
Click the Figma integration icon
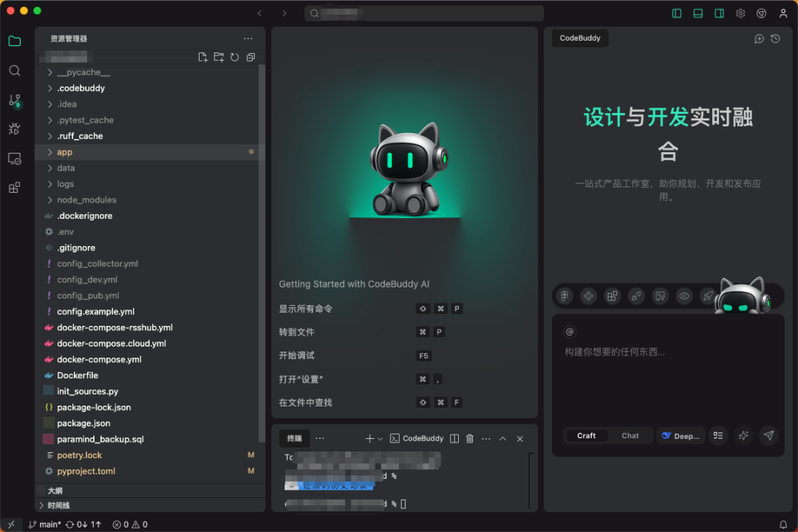pyautogui.click(x=565, y=296)
